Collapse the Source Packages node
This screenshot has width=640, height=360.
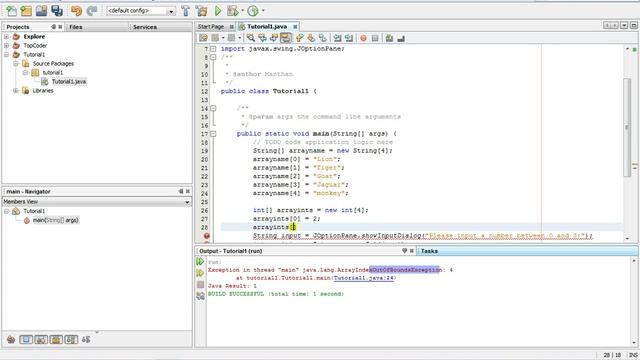16,64
